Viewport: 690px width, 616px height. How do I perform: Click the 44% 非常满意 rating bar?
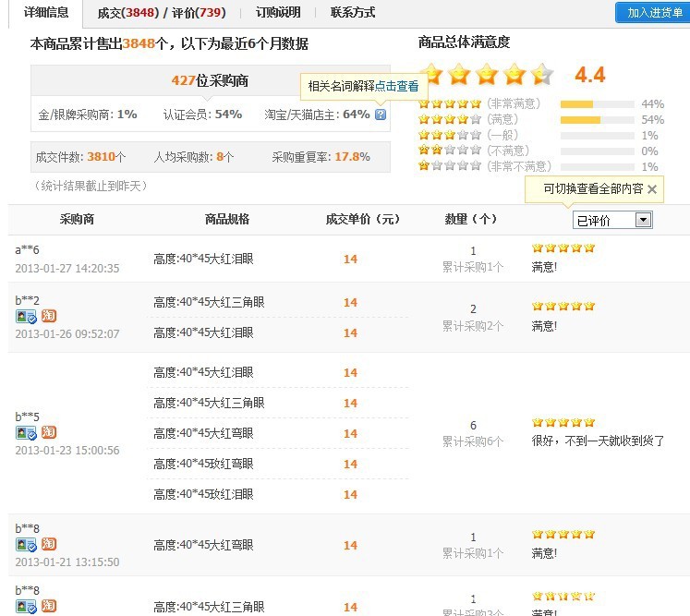pos(597,104)
